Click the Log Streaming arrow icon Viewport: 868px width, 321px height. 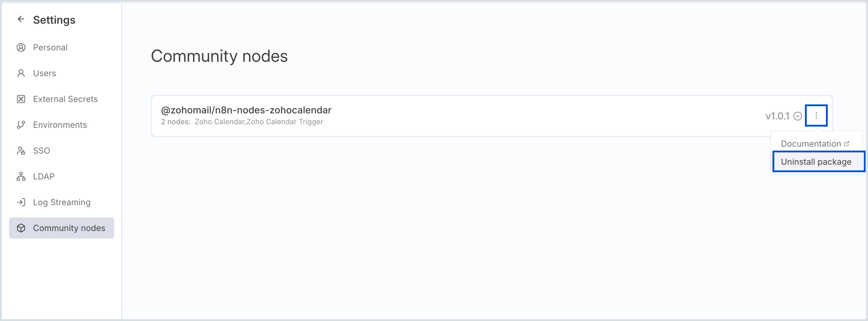coord(21,202)
